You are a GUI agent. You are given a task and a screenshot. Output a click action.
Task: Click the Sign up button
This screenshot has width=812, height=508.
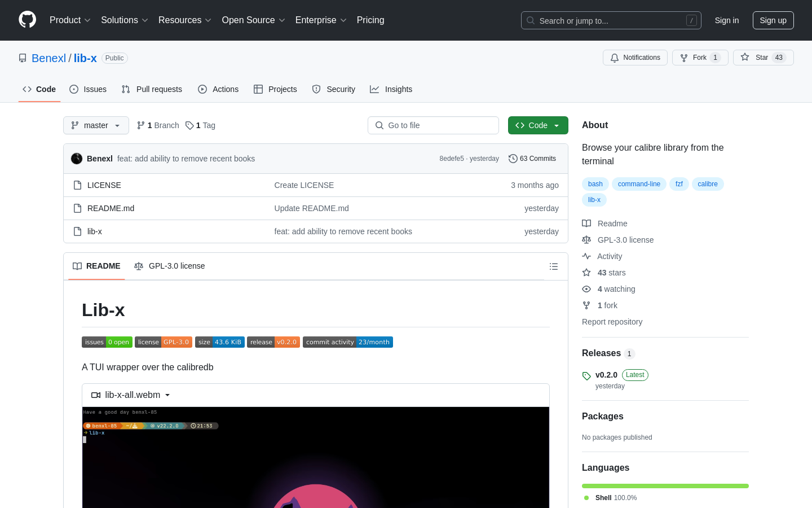(x=773, y=20)
